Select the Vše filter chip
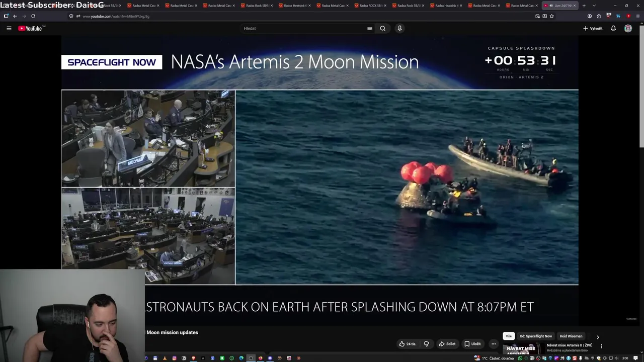 click(x=509, y=336)
